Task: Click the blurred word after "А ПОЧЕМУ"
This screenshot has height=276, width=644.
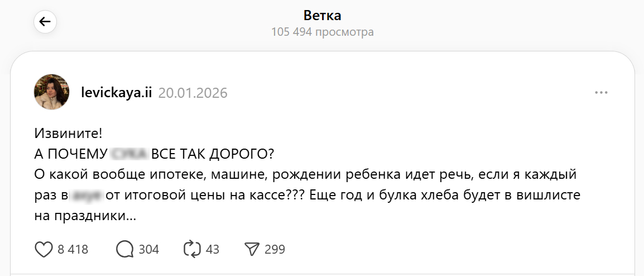Action: pos(129,154)
